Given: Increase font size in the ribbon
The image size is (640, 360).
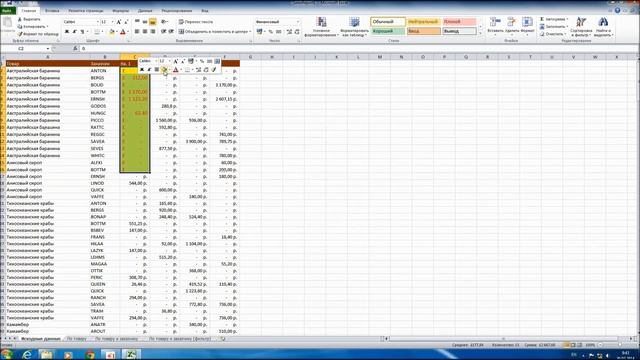Looking at the screenshot, I should click(119, 22).
